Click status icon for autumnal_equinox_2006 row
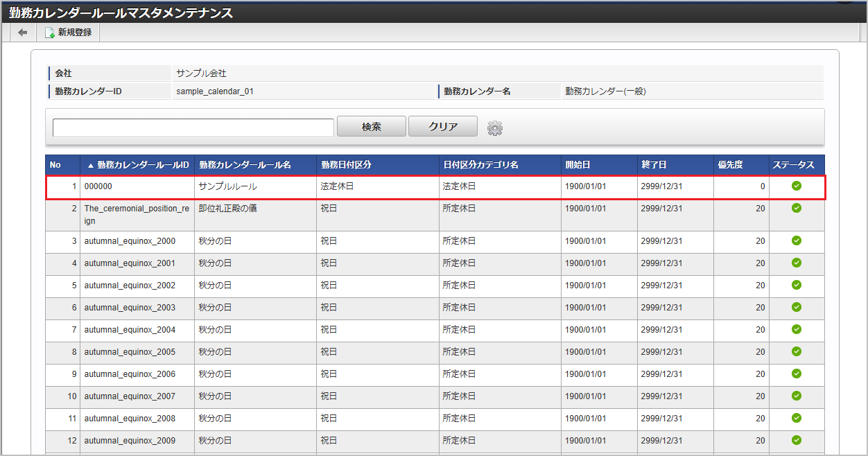Viewport: 868px width, 456px height. (x=796, y=374)
